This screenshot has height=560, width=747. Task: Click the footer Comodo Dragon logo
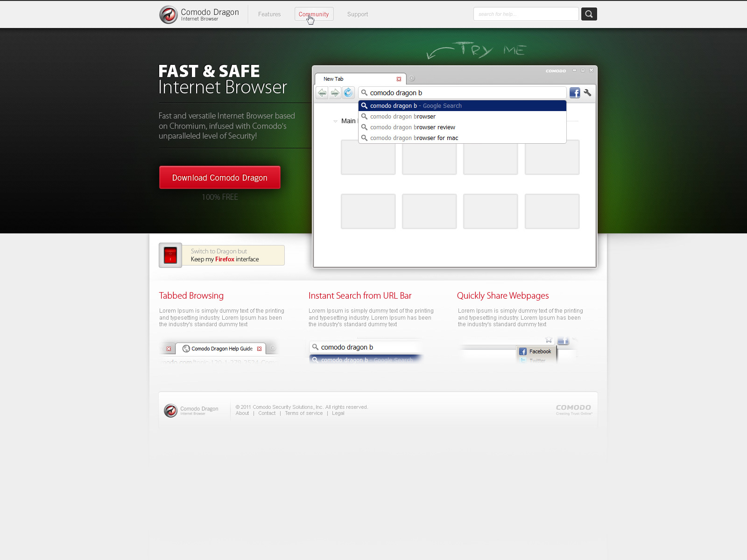click(191, 410)
